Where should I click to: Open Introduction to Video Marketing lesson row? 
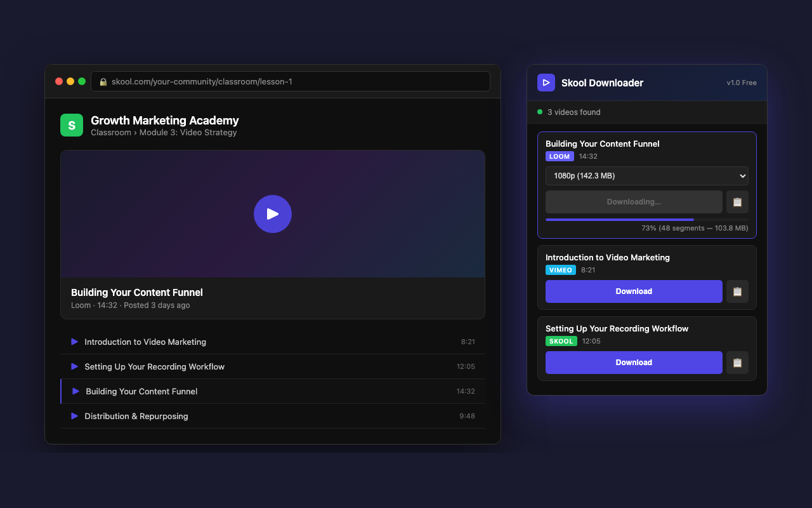pyautogui.click(x=273, y=342)
